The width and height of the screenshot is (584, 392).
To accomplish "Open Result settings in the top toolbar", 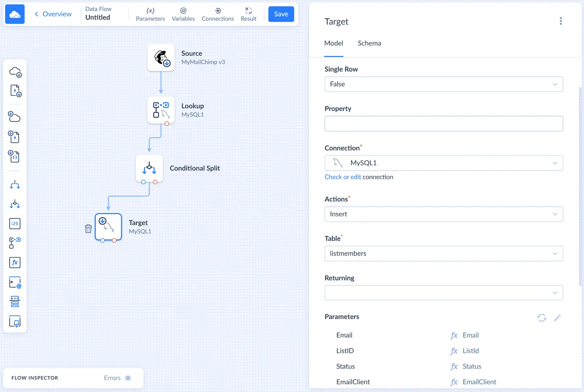I will [x=248, y=15].
